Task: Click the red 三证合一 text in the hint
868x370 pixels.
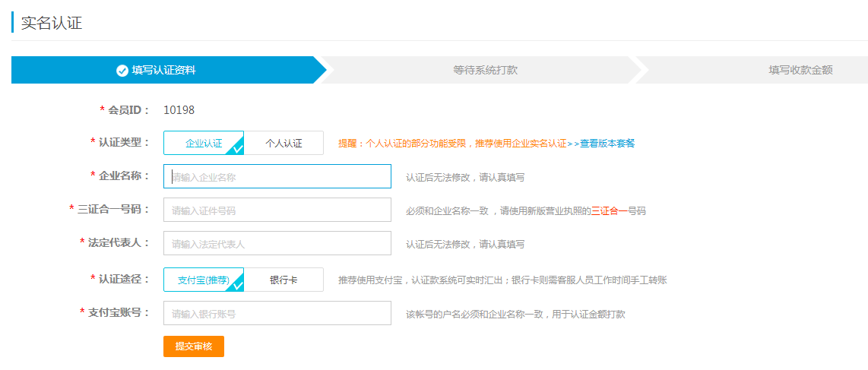Action: click(604, 211)
